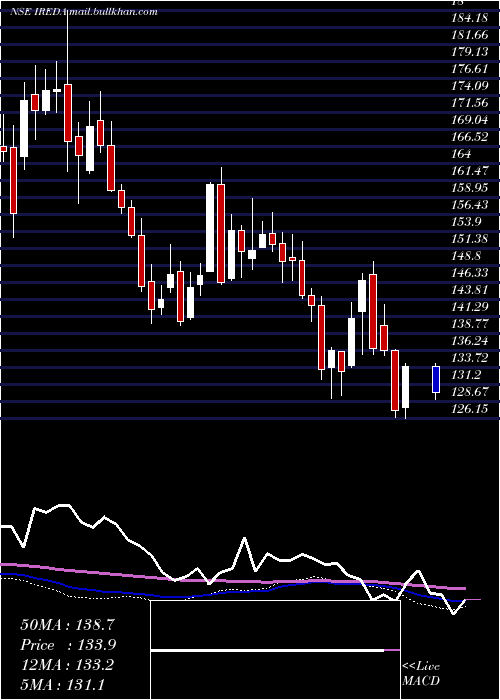Click the 138.77 price axis label
Image resolution: width=500 pixels, height=700 pixels.
point(470,323)
